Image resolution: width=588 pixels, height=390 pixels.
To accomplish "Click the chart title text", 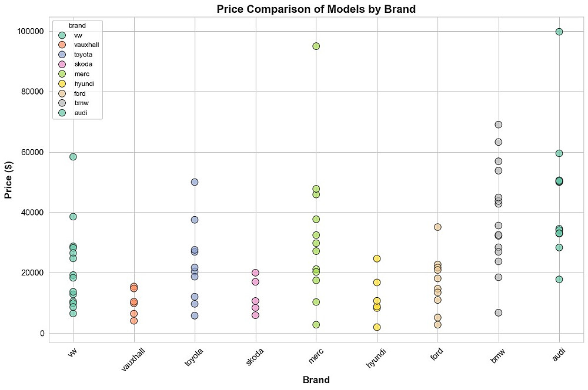I will [x=316, y=9].
